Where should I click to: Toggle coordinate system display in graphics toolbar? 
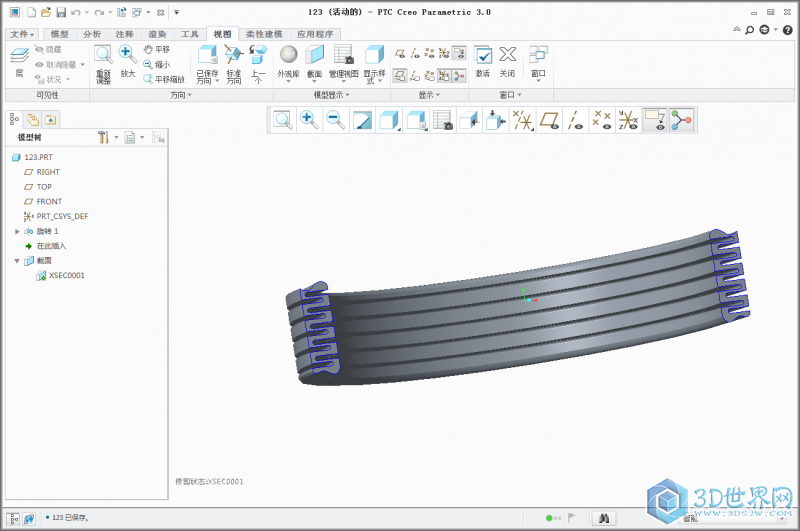point(627,120)
